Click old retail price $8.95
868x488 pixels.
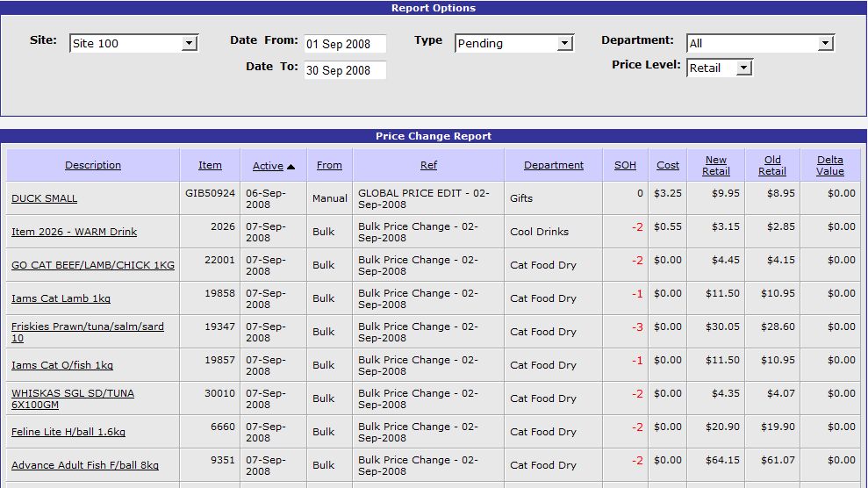click(781, 193)
